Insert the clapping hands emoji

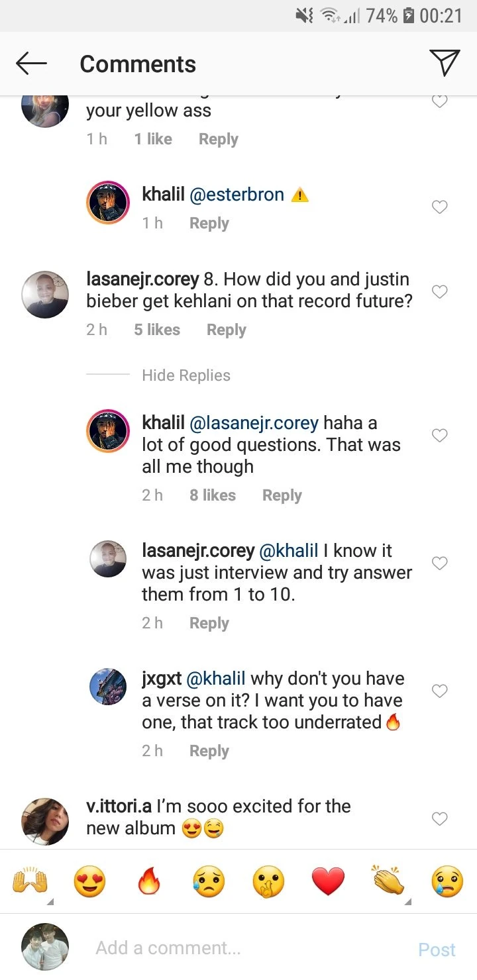click(x=388, y=881)
